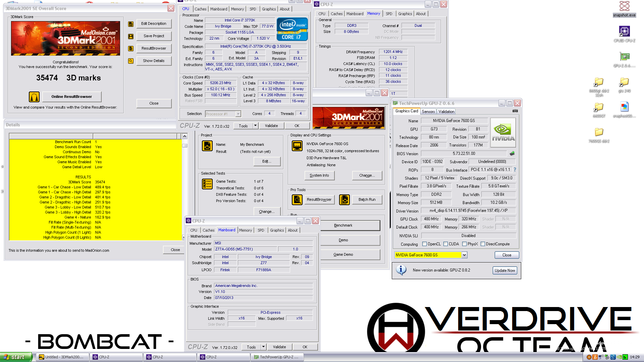Switch to the Sensors tab in GPU-Z
644x362 pixels.
point(428,112)
